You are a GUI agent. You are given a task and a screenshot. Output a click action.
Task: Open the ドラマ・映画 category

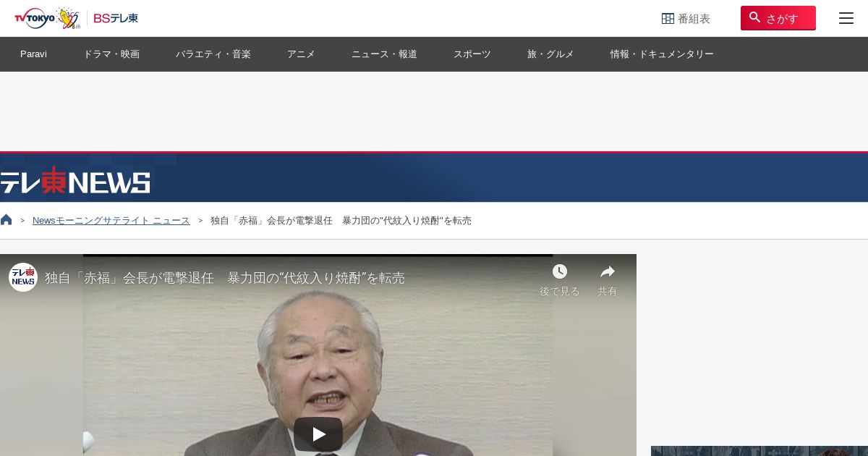point(111,54)
